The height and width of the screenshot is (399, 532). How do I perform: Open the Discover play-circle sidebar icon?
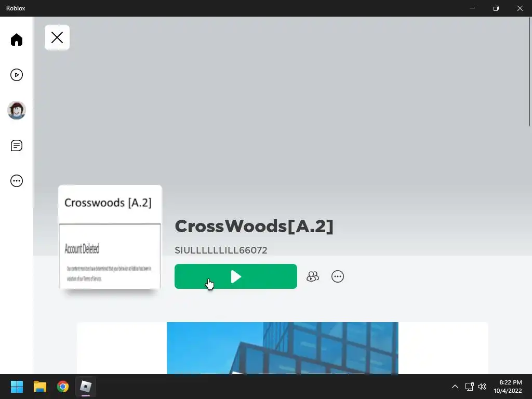tap(16, 75)
